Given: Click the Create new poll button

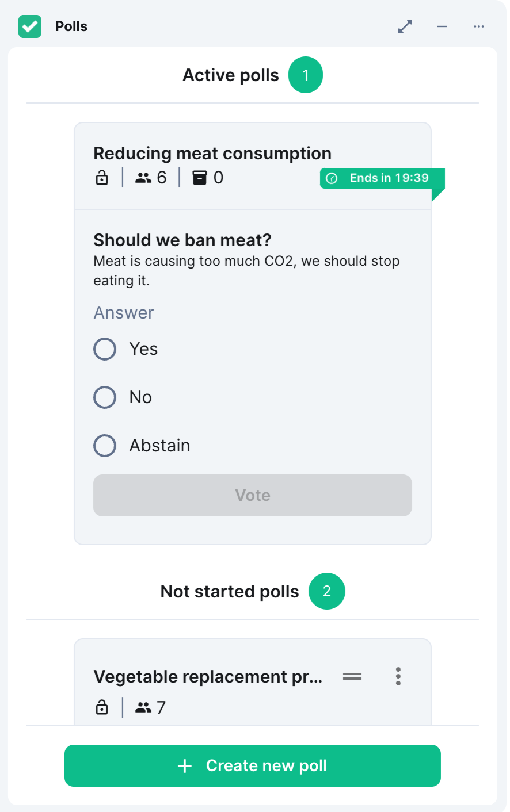Looking at the screenshot, I should pyautogui.click(x=253, y=765).
